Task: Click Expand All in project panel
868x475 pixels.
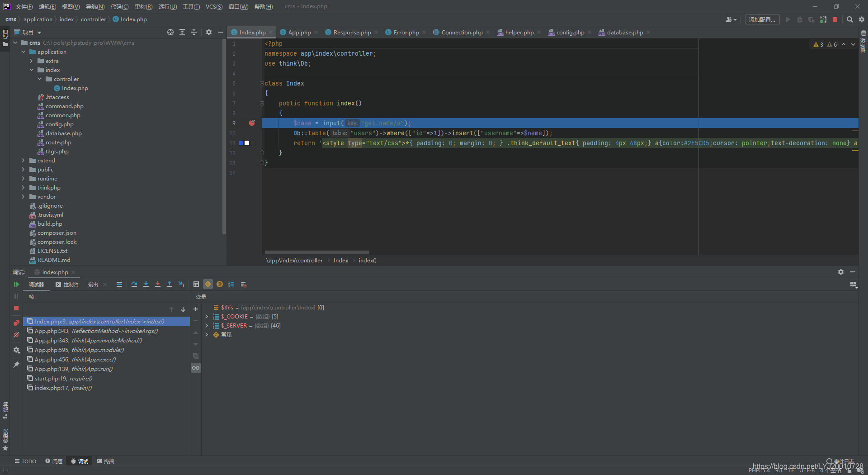Action: (x=182, y=32)
